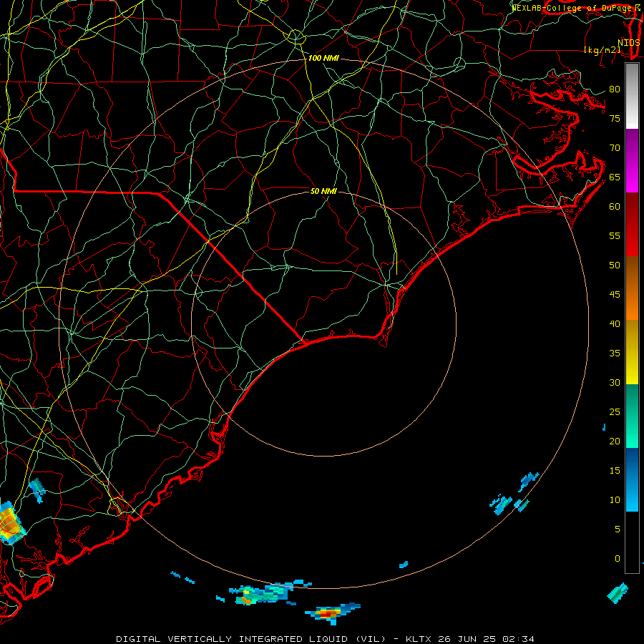644x644 pixels.
Task: Click the 02:34 time stamp
Action: 518,639
